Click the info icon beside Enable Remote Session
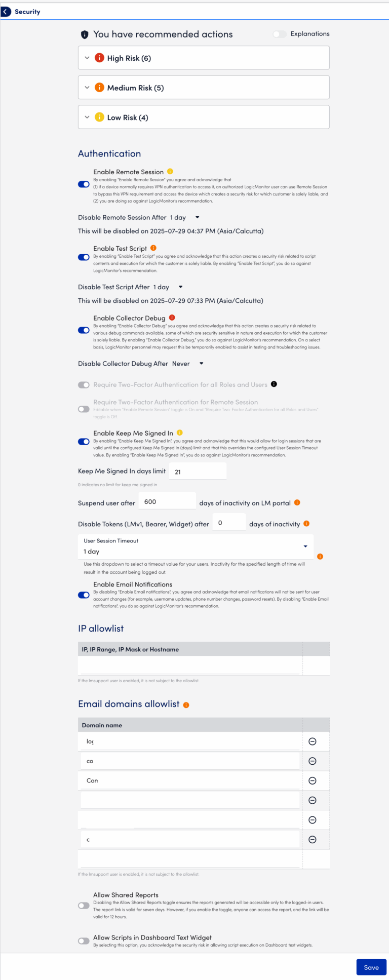The image size is (389, 980). click(170, 172)
